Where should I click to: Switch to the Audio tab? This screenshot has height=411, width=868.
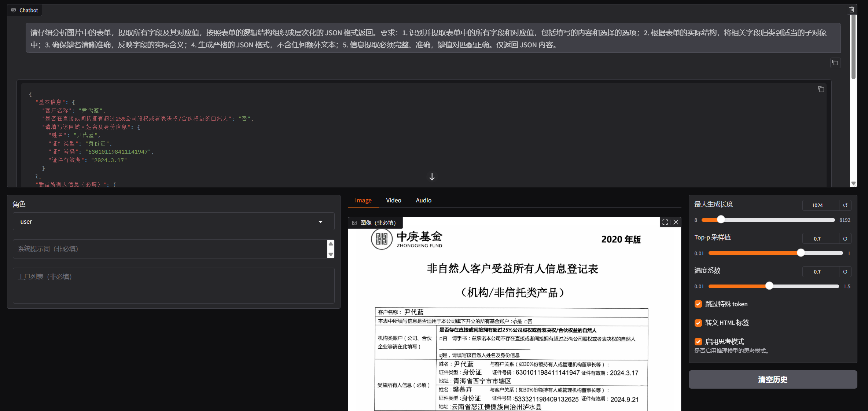(x=423, y=200)
